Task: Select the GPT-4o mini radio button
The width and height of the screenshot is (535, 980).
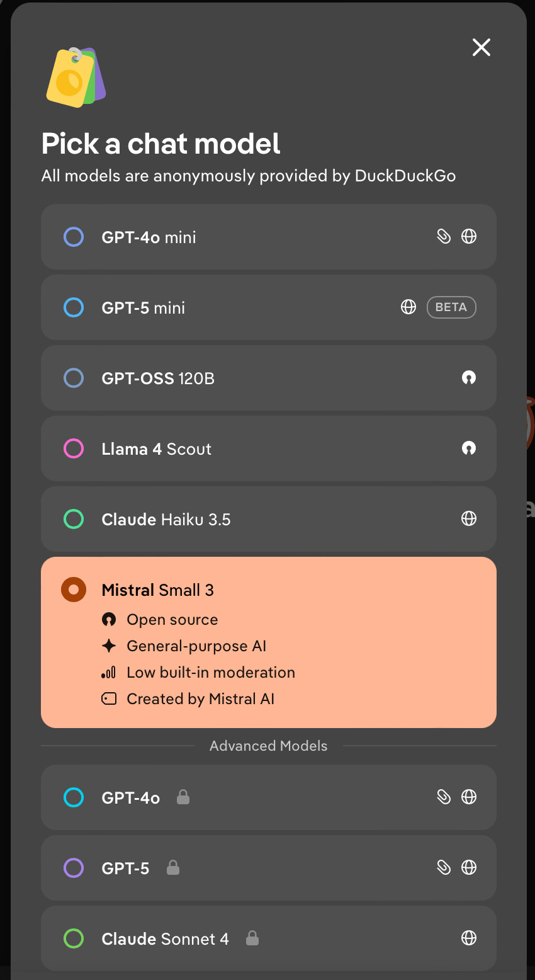Action: [x=74, y=237]
